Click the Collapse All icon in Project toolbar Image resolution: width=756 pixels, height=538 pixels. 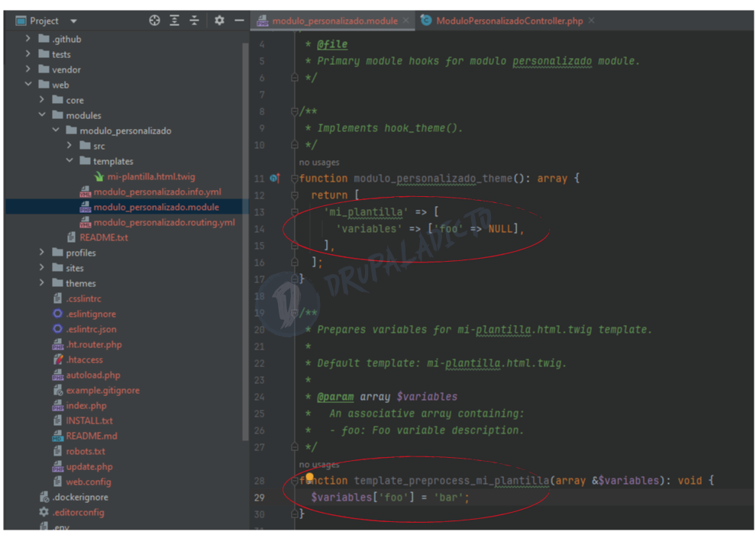(x=194, y=21)
